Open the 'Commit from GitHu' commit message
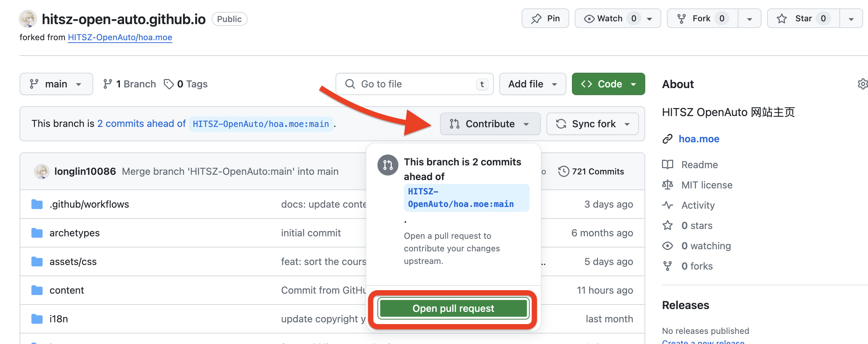The height and width of the screenshot is (344, 868). tap(323, 290)
